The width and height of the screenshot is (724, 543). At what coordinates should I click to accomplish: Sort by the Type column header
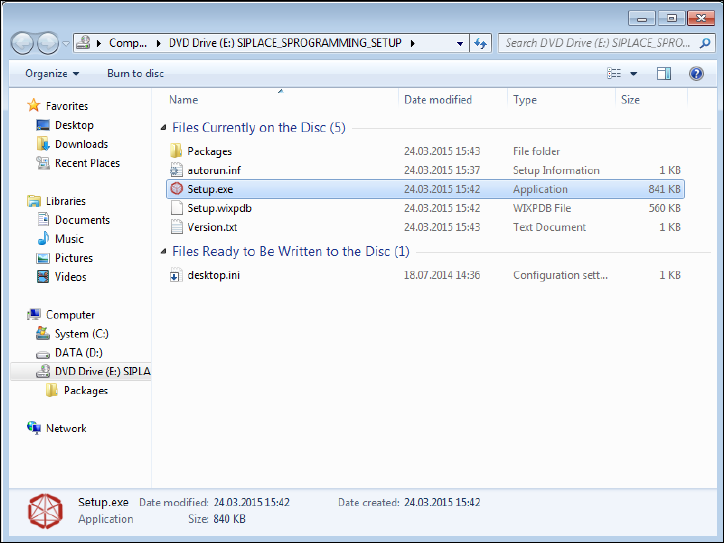(525, 100)
